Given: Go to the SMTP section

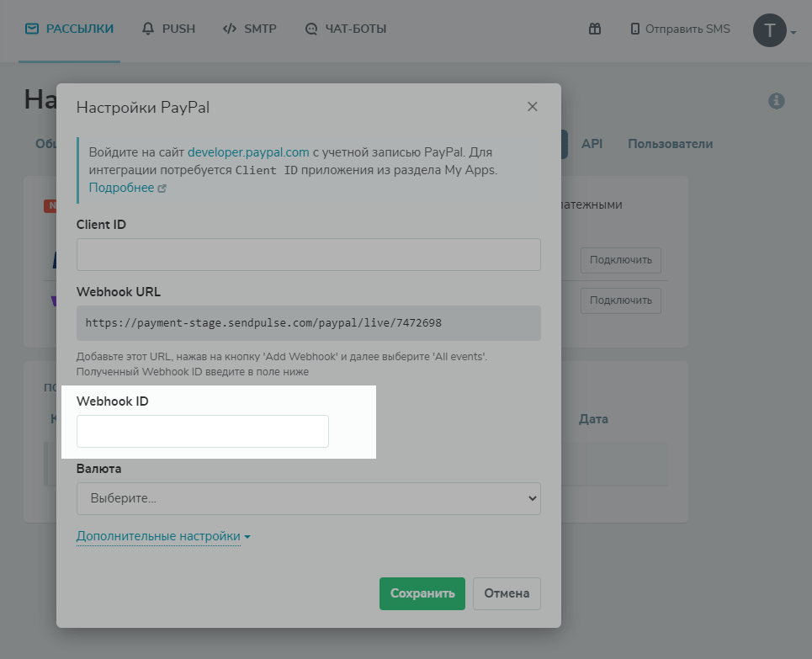Looking at the screenshot, I should coord(249,29).
